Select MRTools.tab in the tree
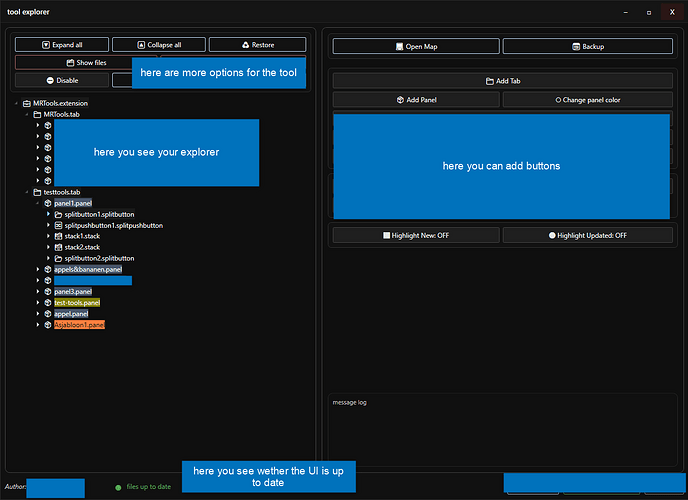This screenshot has width=688, height=500. pyautogui.click(x=61, y=114)
